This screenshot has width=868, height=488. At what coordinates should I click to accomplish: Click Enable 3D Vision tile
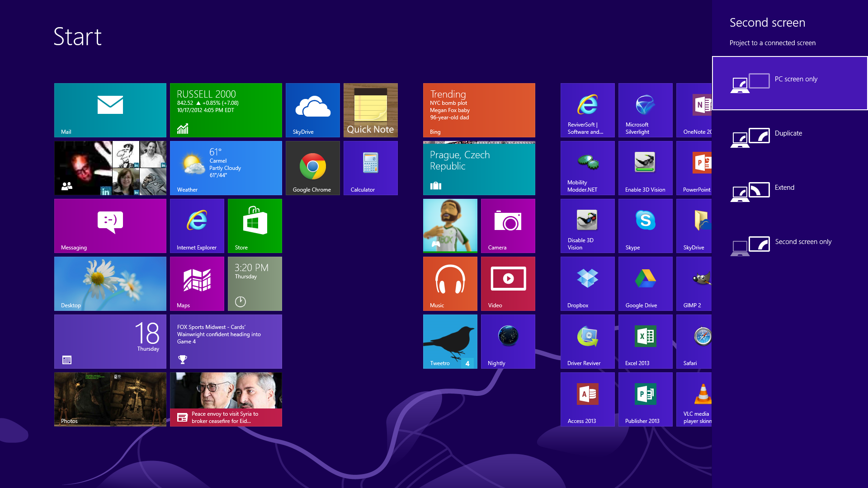(x=646, y=168)
